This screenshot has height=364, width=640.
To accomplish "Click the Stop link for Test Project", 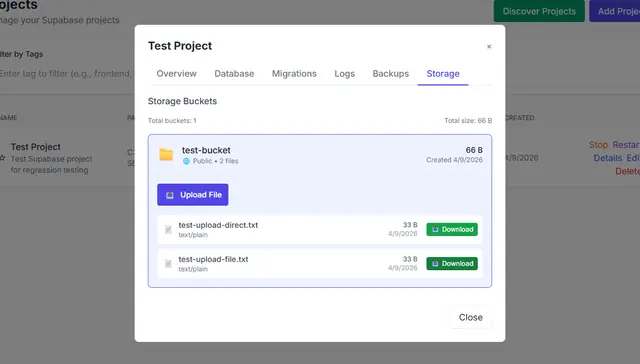I will [x=598, y=145].
